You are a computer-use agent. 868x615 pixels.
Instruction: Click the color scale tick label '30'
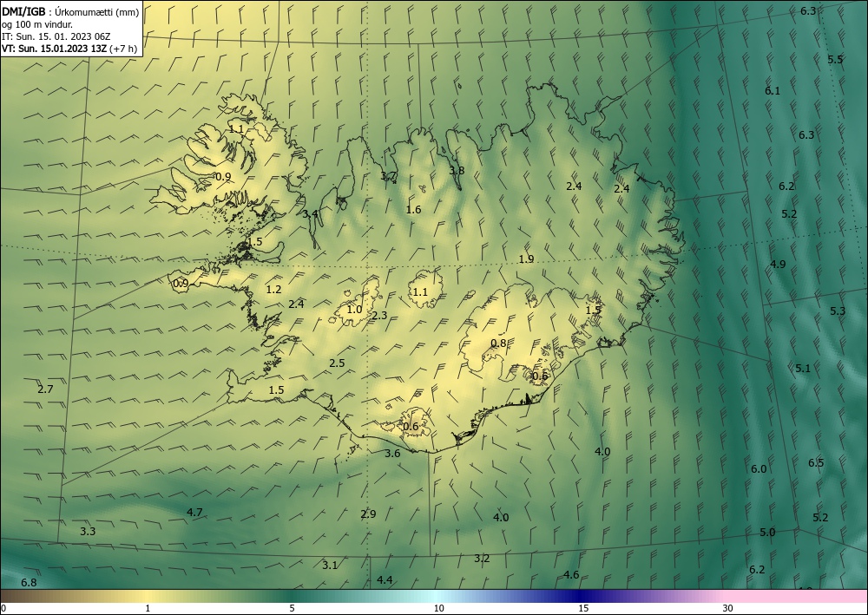coord(728,608)
